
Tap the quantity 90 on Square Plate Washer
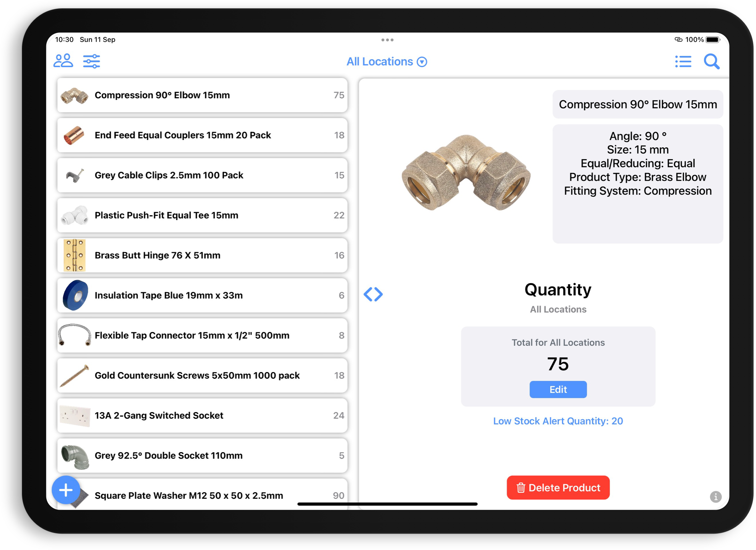tap(338, 496)
